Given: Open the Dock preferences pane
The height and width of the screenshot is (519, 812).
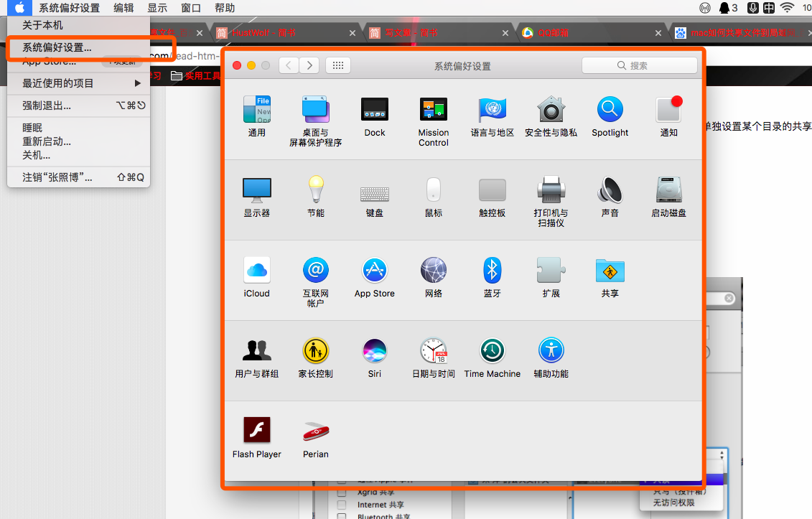Looking at the screenshot, I should (375, 116).
